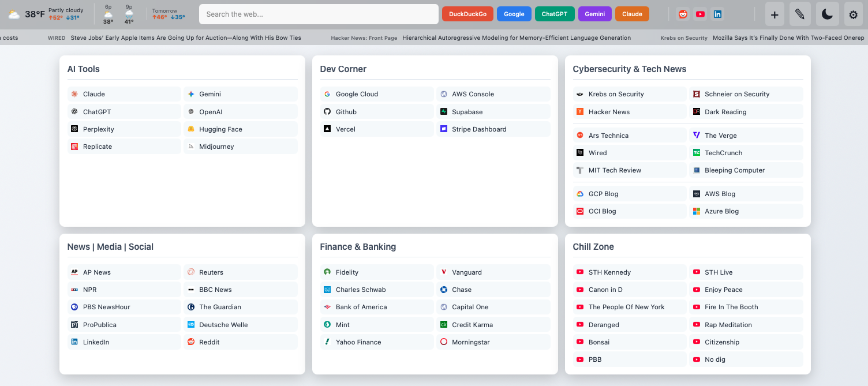868x386 pixels.
Task: Open the ProPublica bookmark
Action: pos(100,325)
